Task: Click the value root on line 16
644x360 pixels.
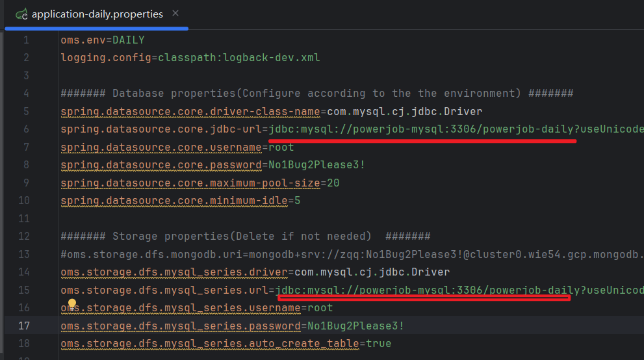Action: click(x=320, y=308)
